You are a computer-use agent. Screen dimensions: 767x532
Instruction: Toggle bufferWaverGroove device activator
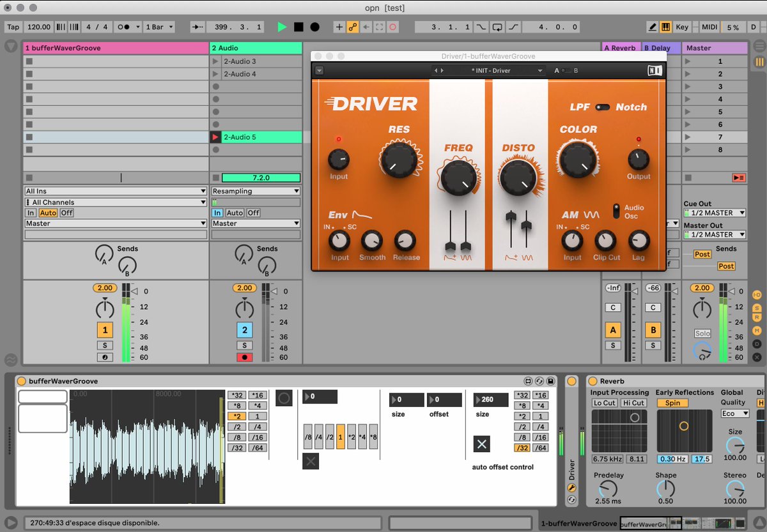[21, 381]
